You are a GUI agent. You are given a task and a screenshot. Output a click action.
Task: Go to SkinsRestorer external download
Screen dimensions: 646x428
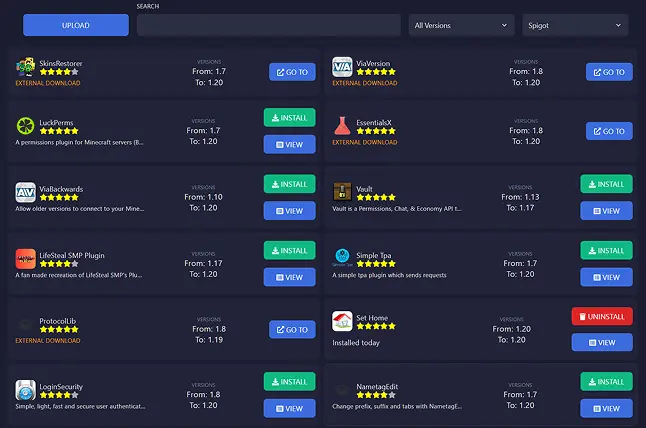point(292,72)
